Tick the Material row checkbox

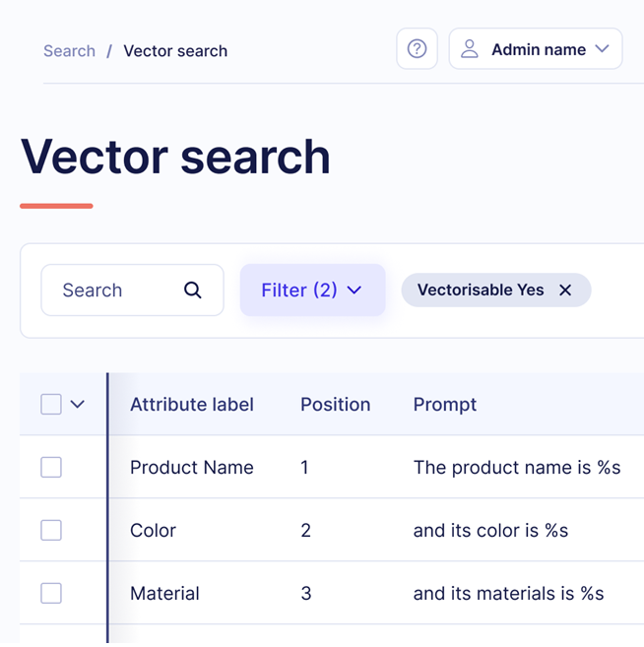point(51,594)
